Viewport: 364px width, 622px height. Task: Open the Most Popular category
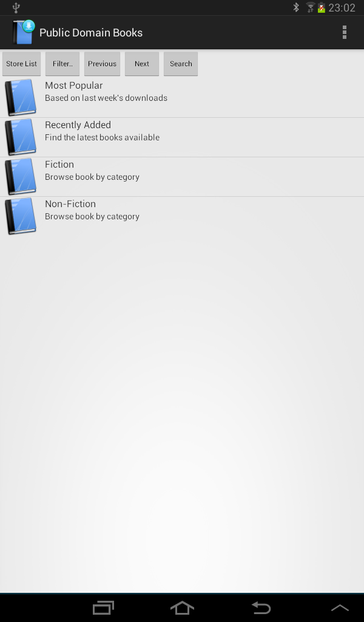tap(182, 98)
